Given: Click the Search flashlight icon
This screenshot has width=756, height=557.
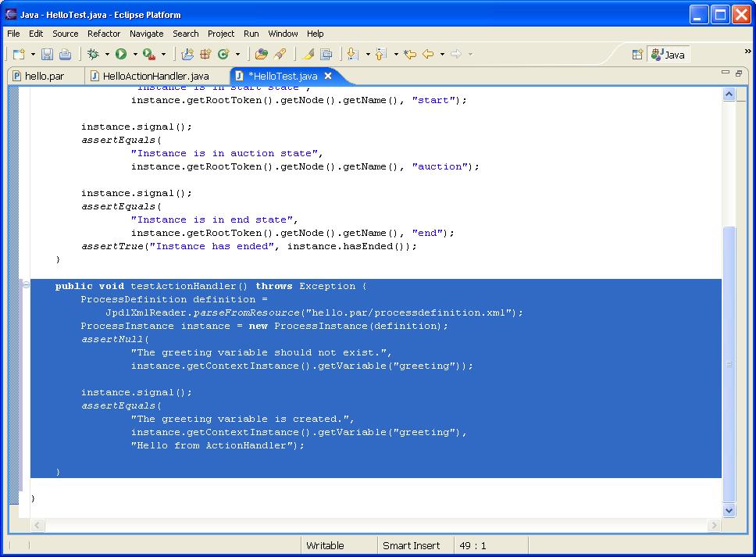Looking at the screenshot, I should pos(280,54).
